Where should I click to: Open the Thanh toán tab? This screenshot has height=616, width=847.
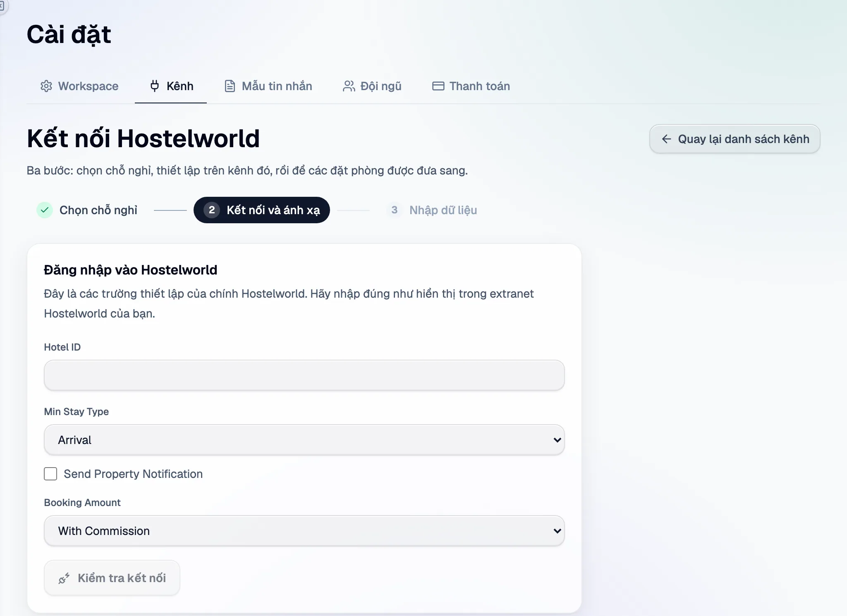coord(471,86)
